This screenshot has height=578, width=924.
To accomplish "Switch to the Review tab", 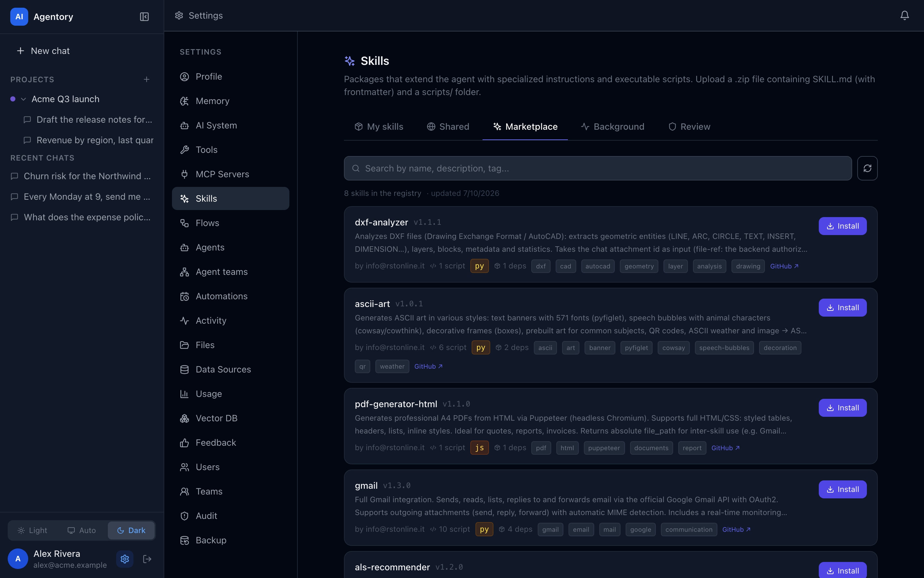I will 689,127.
